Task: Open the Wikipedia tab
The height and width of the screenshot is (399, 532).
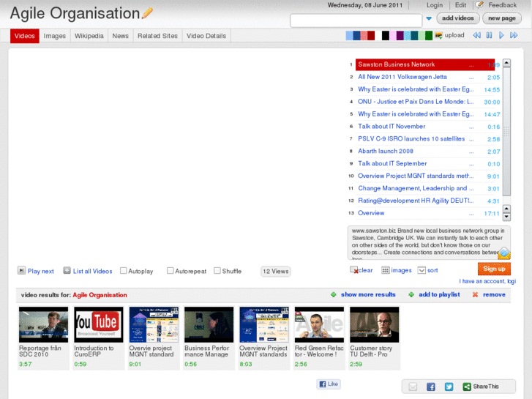Action: click(x=89, y=36)
